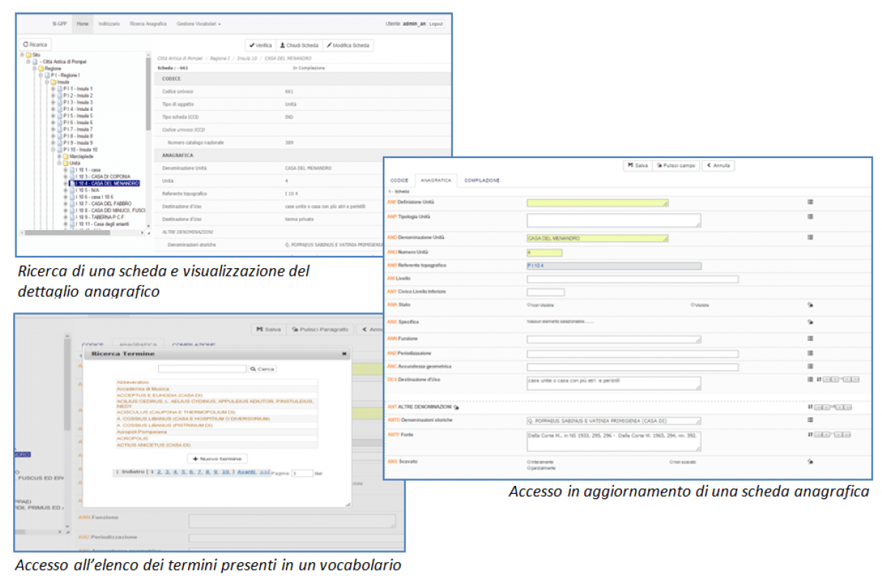Switch to ANAGRAFICA tab in edit form

point(435,180)
